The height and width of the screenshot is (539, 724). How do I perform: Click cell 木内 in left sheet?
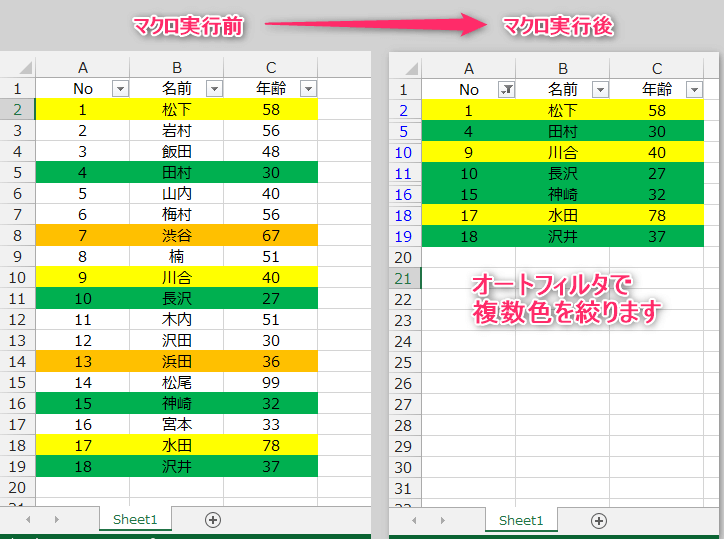click(177, 319)
